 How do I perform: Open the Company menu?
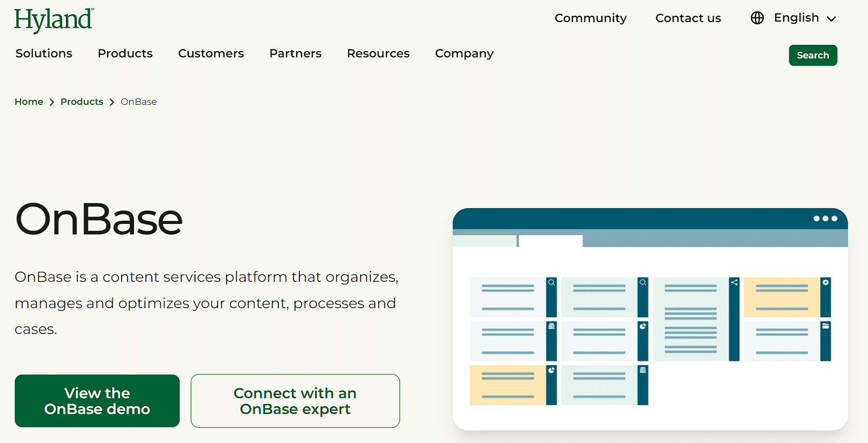click(464, 54)
